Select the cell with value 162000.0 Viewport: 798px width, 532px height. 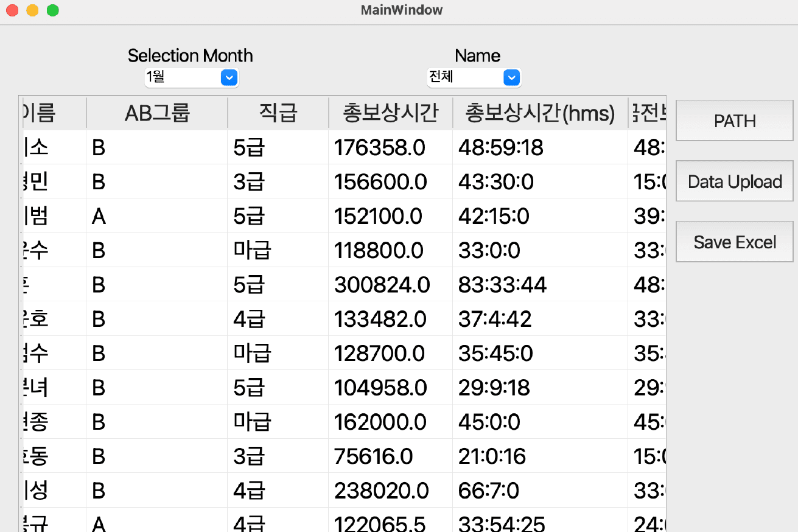[391, 422]
